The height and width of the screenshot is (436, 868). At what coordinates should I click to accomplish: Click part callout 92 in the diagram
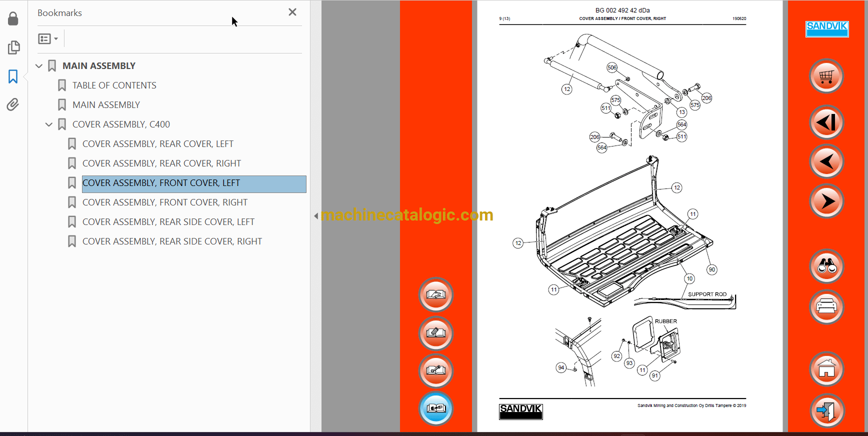coord(617,356)
